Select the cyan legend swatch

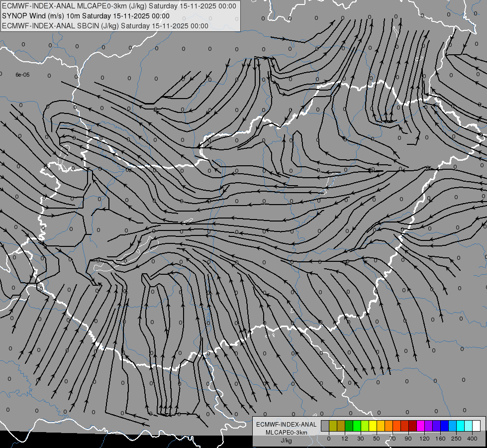coord(461,426)
